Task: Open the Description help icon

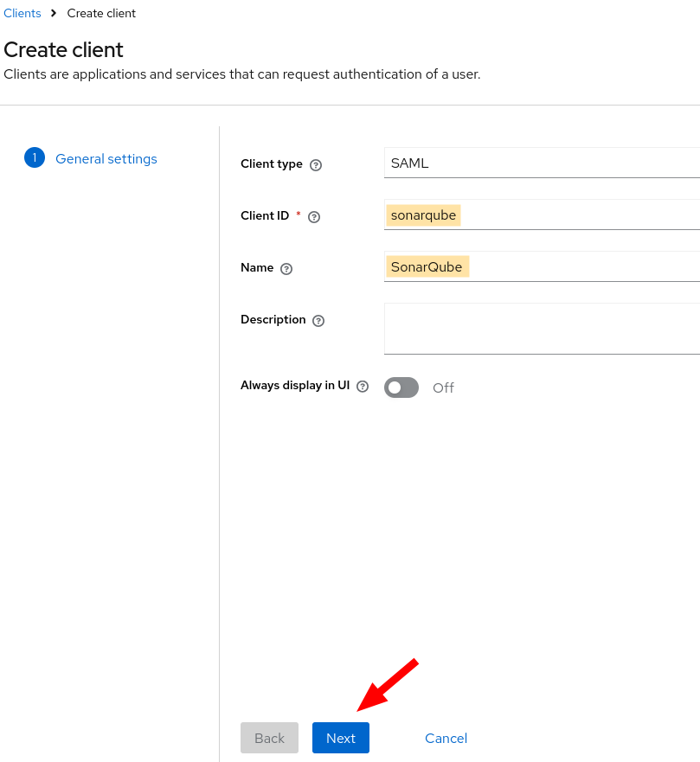Action: [318, 320]
